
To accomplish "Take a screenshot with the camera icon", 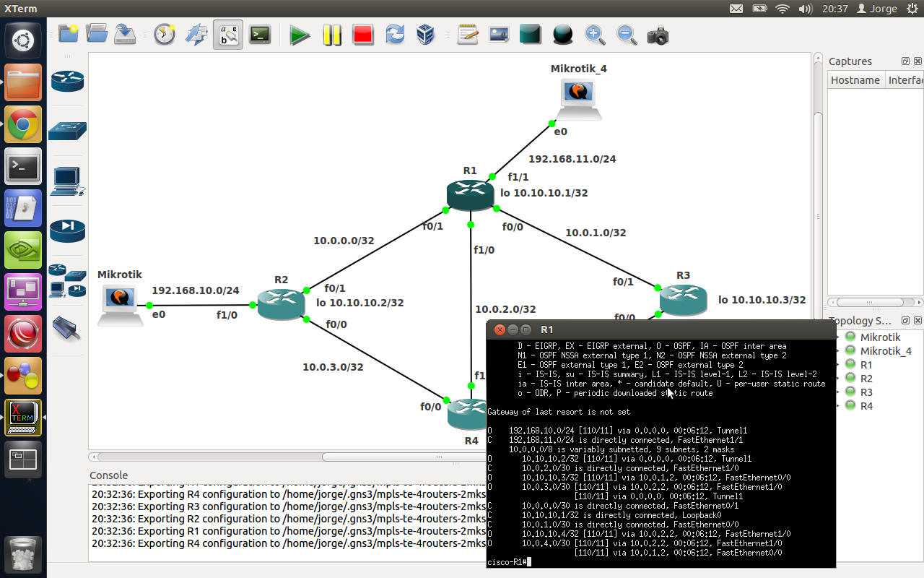I will coord(658,35).
